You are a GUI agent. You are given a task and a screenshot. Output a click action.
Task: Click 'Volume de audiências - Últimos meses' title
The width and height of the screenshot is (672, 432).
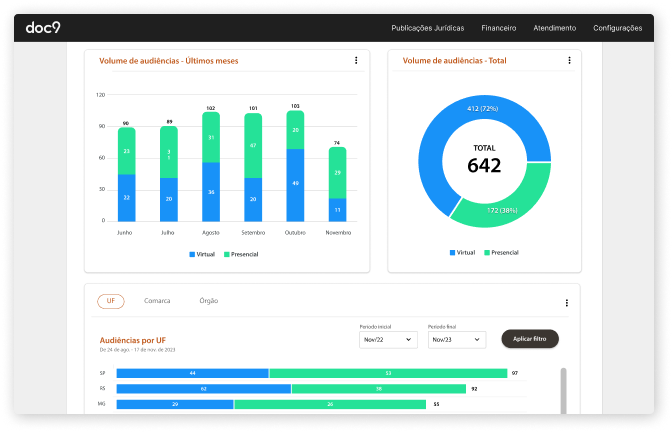tap(168, 61)
